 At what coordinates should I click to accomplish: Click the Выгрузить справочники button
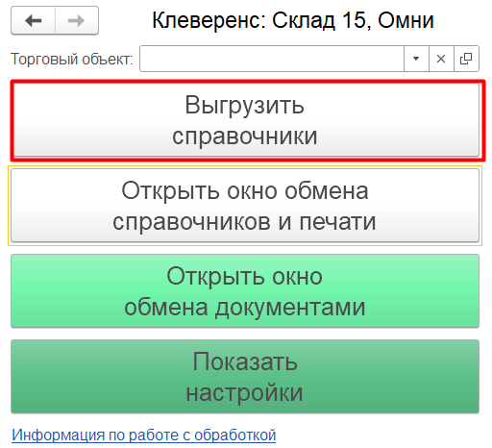click(245, 120)
